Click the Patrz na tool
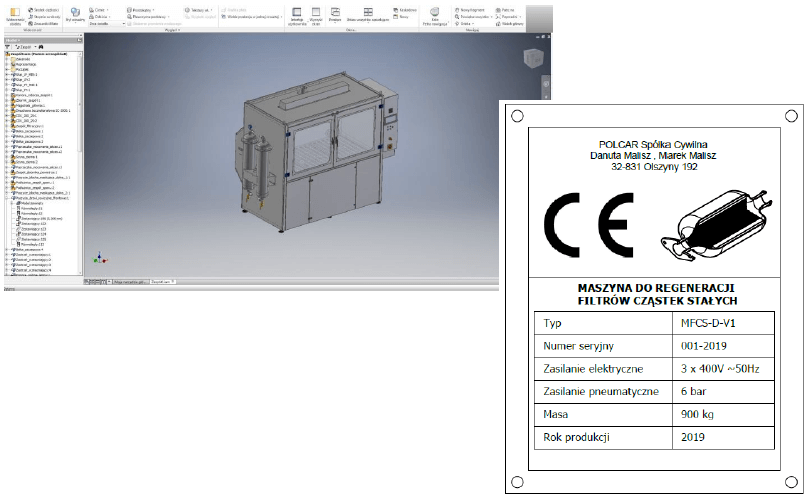The image size is (808, 499). pos(505,10)
